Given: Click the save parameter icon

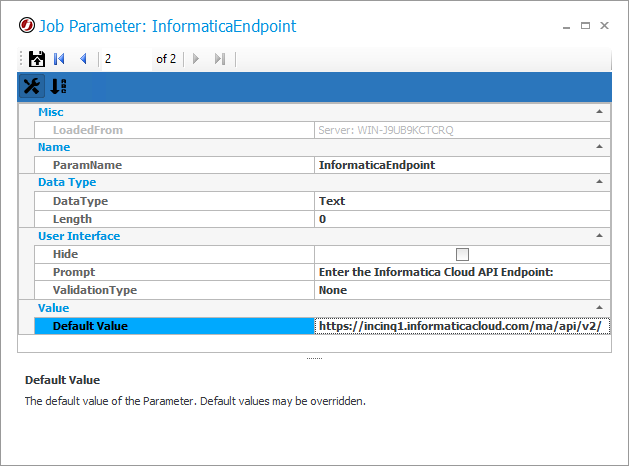Looking at the screenshot, I should point(36,59).
